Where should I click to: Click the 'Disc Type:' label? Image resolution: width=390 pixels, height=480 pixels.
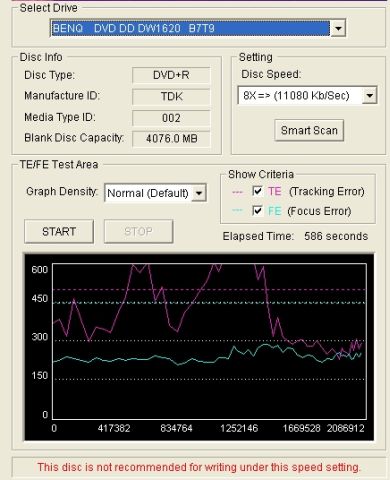click(x=50, y=75)
